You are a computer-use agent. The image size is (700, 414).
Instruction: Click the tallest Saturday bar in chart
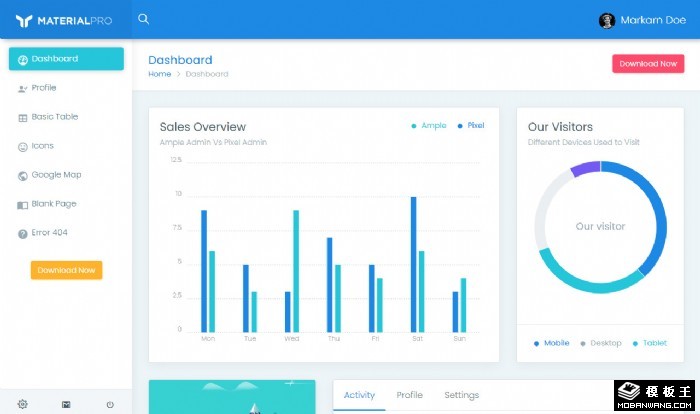[x=413, y=264]
